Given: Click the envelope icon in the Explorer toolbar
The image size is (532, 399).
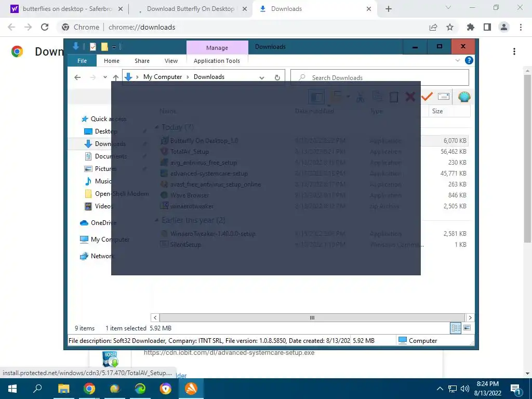Looking at the screenshot, I should click(x=444, y=97).
